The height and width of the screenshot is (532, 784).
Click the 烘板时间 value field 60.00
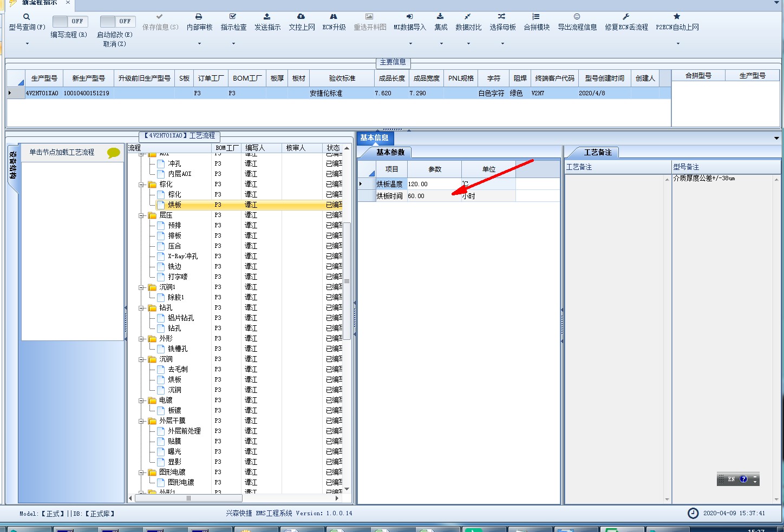434,196
